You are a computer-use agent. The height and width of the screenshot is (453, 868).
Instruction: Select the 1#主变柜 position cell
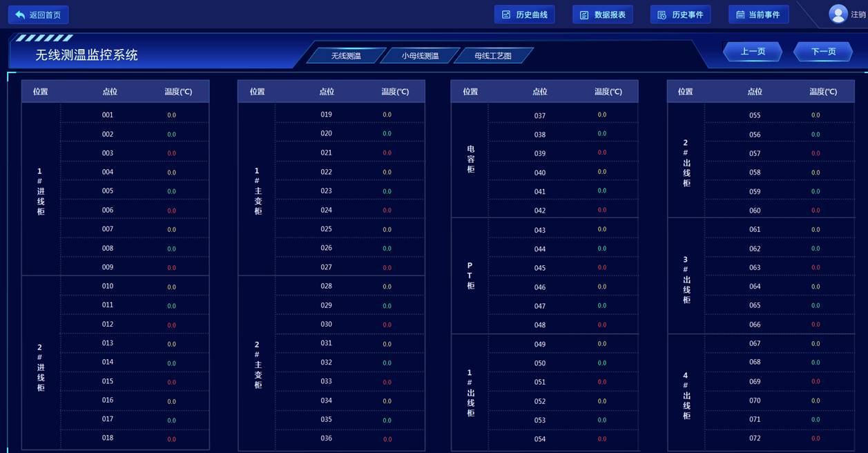click(258, 191)
